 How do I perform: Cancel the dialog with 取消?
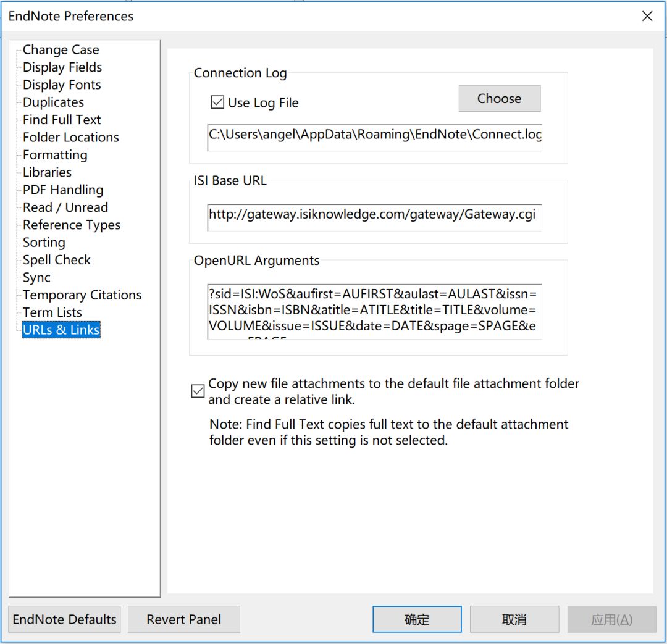(514, 619)
